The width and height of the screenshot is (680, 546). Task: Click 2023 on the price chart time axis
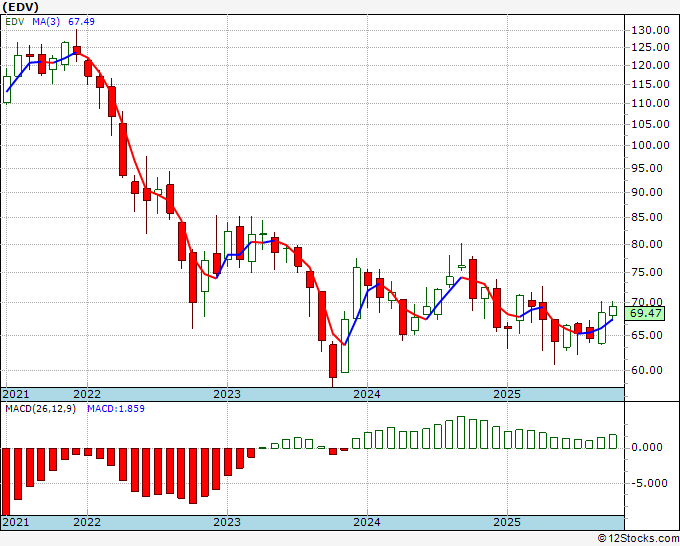(227, 394)
